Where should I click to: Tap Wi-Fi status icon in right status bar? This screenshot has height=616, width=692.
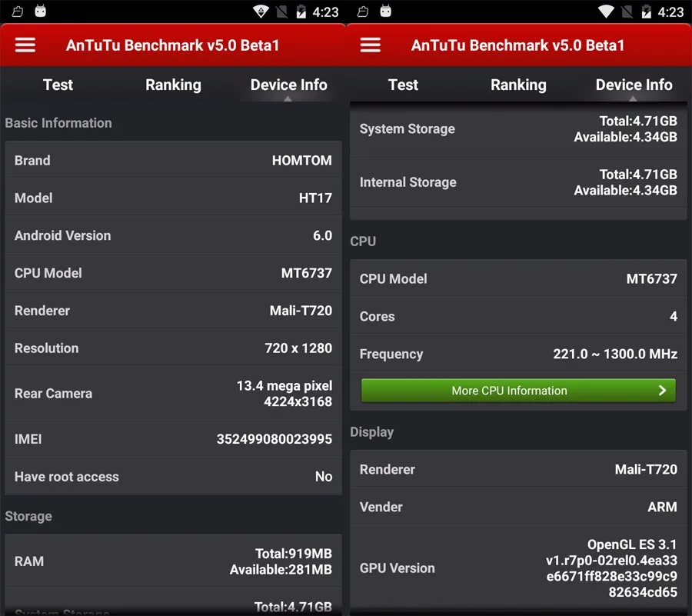[606, 12]
